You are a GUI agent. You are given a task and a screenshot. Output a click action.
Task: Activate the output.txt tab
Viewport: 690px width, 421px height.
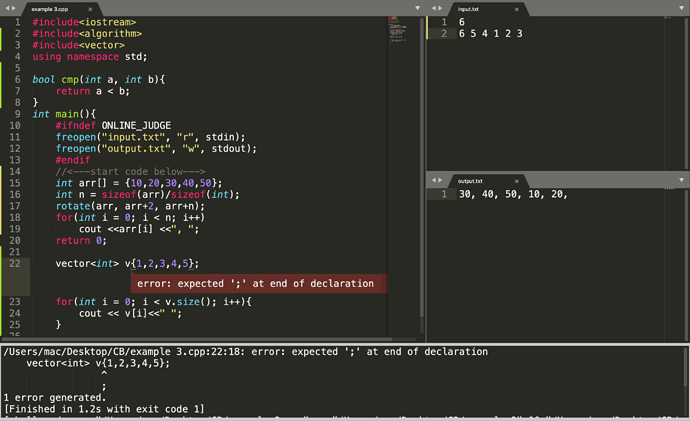pyautogui.click(x=470, y=181)
